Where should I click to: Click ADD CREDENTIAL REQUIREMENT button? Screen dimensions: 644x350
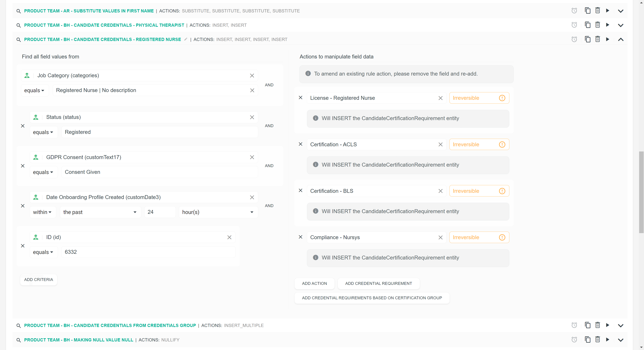coord(379,283)
